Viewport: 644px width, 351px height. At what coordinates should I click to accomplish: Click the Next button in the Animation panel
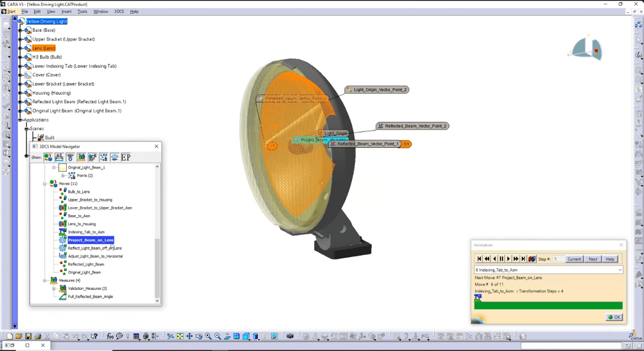593,259
